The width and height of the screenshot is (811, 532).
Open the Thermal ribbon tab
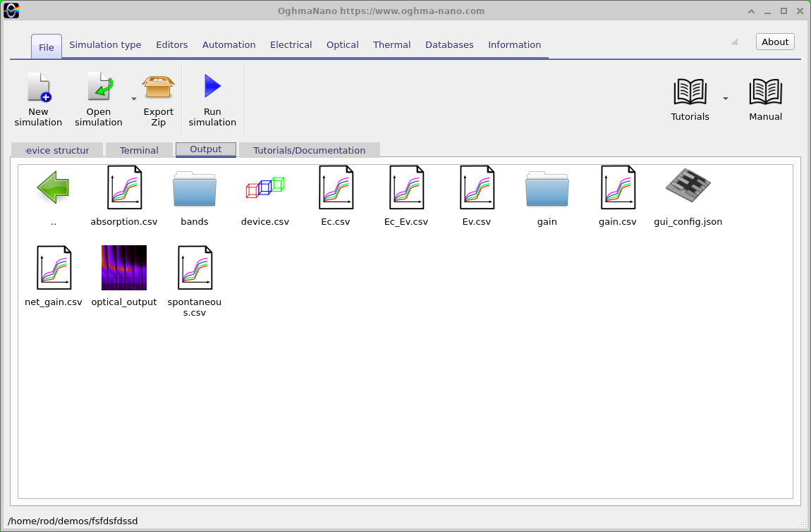click(391, 45)
